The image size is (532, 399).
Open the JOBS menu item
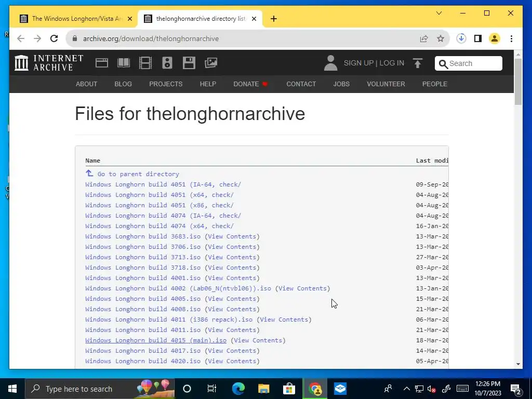click(x=341, y=84)
